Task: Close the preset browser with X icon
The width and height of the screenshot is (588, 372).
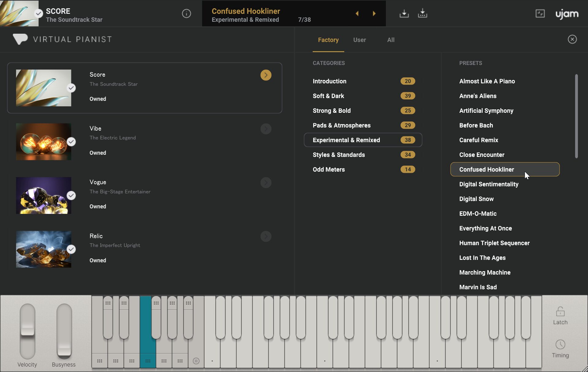Action: click(x=572, y=39)
